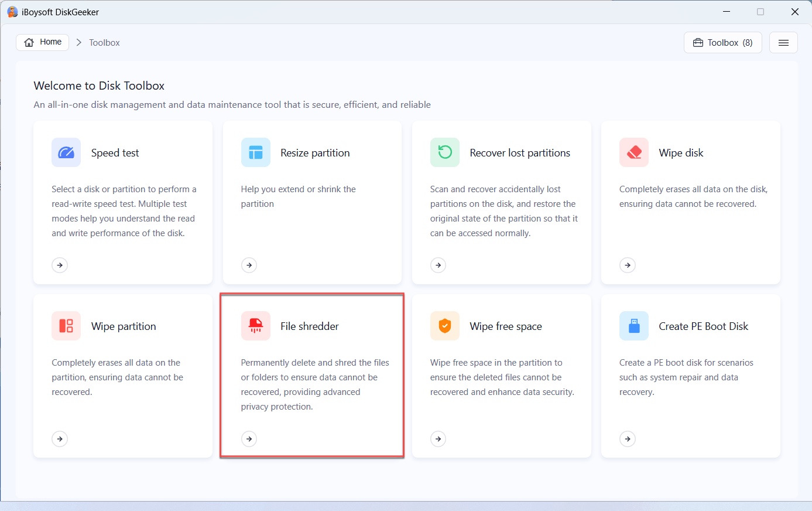812x511 pixels.
Task: Start Wipe partition using its arrow button
Action: pyautogui.click(x=60, y=439)
